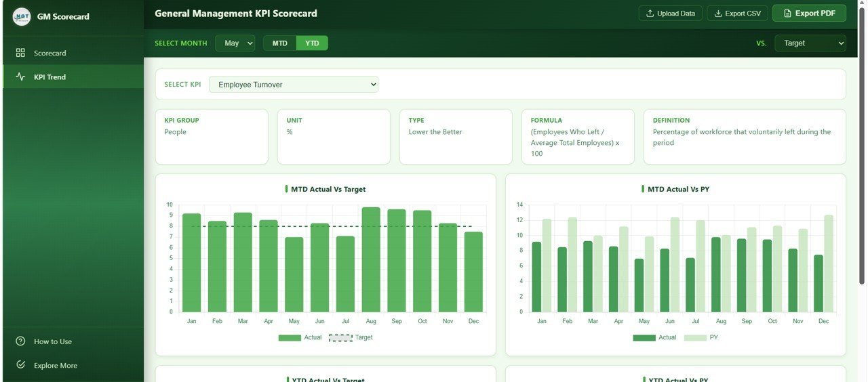Expand the Employee Turnover KPI dropdown
Viewport: 868px width, 382px height.
coord(293,85)
